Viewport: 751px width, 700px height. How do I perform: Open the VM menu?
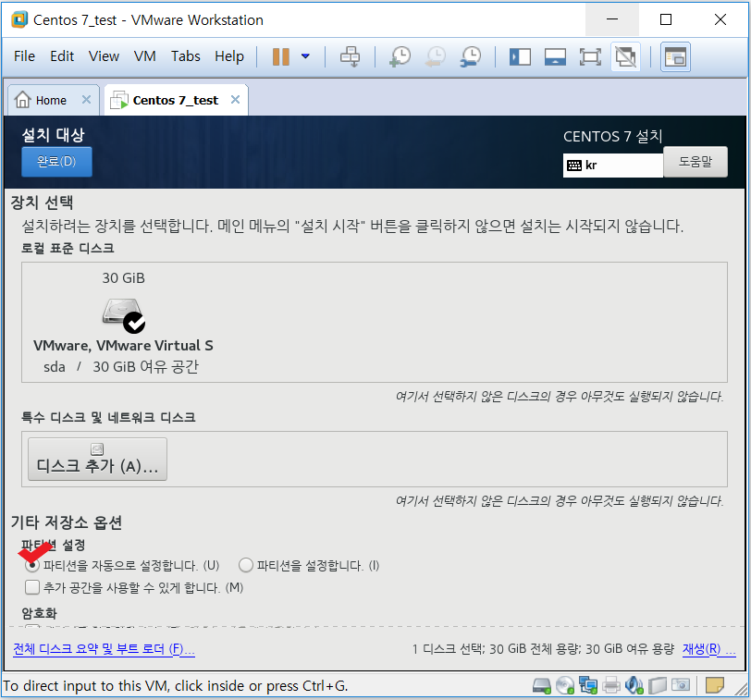click(144, 56)
